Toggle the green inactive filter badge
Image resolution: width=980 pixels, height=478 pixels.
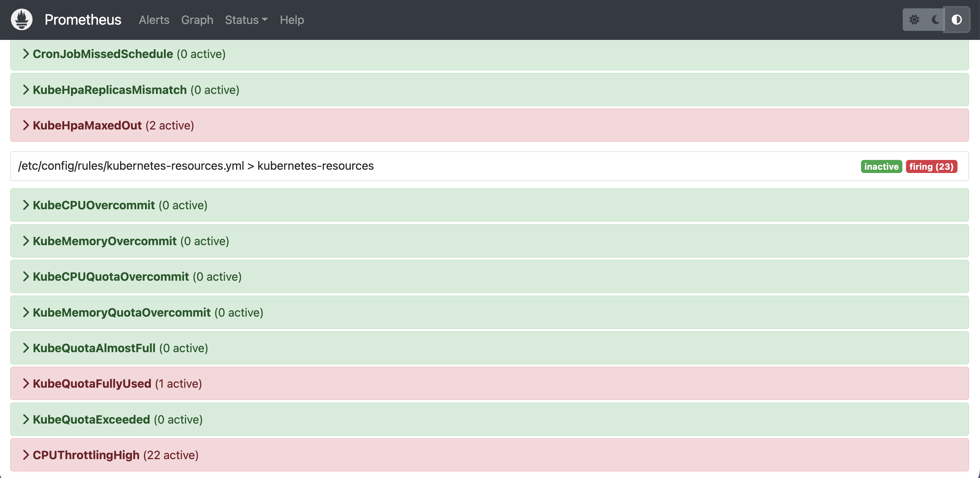pos(881,166)
